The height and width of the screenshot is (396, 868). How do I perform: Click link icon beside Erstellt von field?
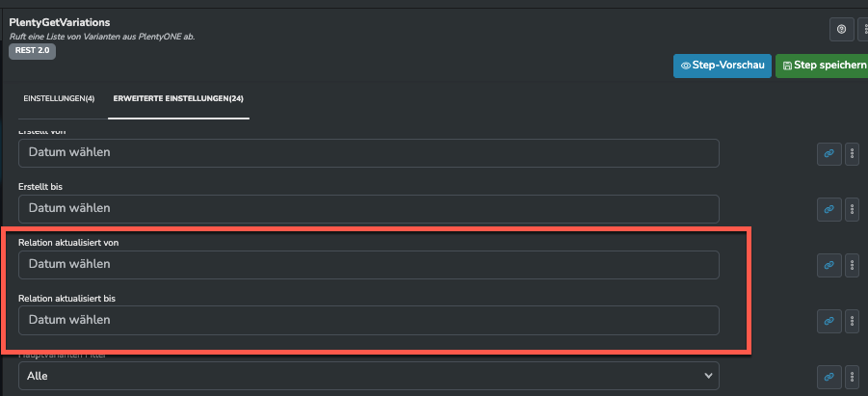click(829, 154)
